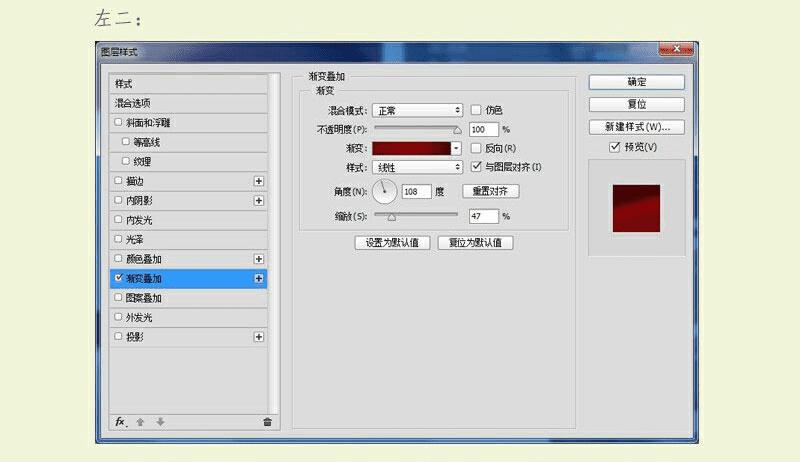
Task: Tick the 反向(R) reverse checkbox
Action: 476,148
